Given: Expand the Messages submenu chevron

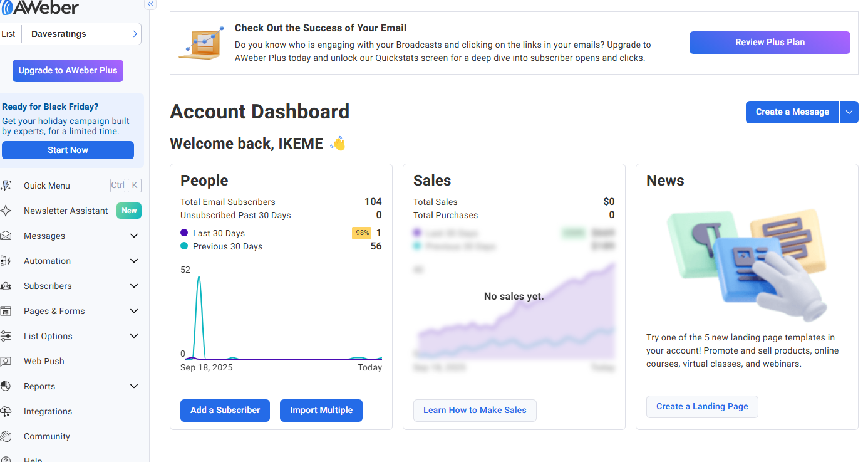Looking at the screenshot, I should pos(133,236).
